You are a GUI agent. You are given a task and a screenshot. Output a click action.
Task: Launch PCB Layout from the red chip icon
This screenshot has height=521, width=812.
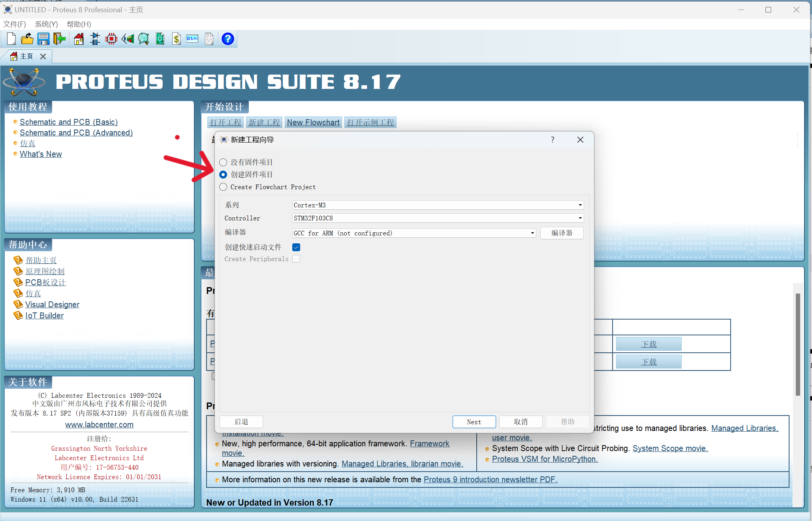[x=111, y=39]
